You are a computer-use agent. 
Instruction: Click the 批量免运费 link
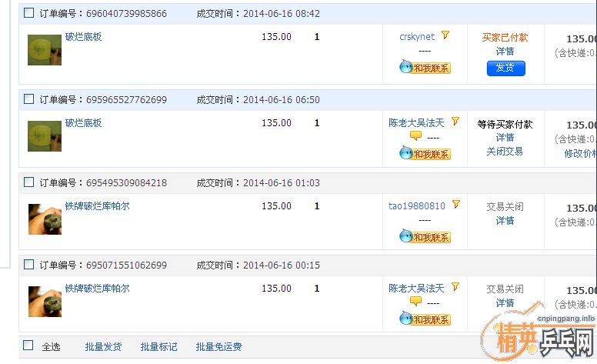coord(218,347)
